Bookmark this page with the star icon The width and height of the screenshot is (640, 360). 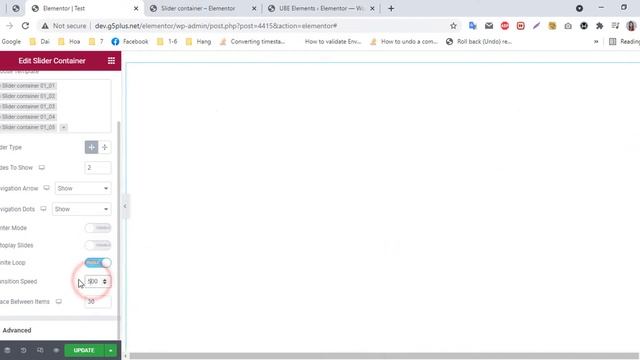pyautogui.click(x=453, y=26)
